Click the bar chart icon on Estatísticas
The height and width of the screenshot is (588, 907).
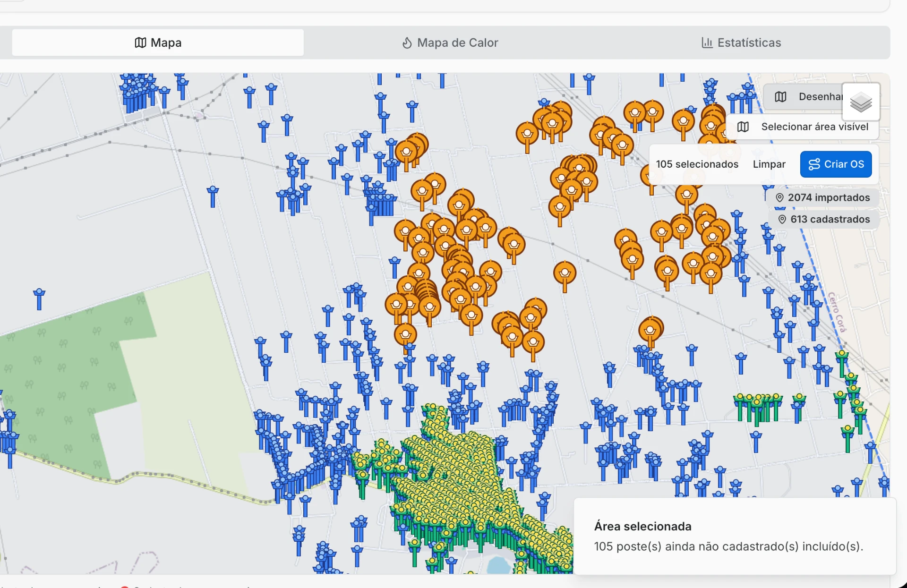point(707,43)
